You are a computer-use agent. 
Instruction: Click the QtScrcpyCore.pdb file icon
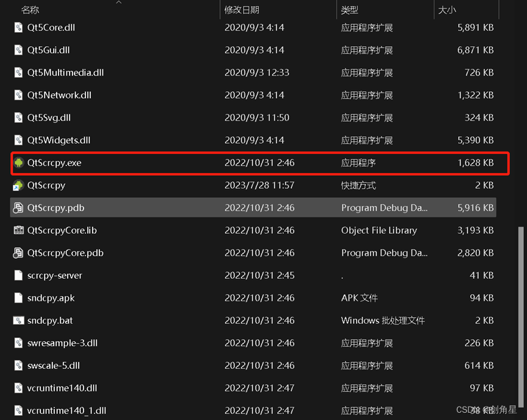click(18, 253)
